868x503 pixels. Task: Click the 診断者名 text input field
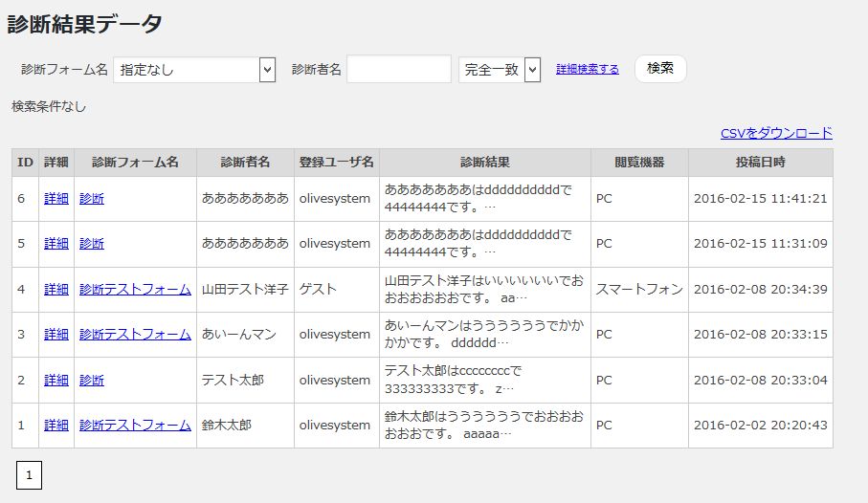pos(398,70)
